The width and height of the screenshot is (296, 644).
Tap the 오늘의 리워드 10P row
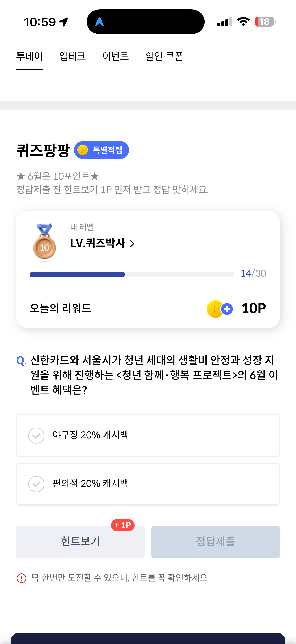[x=148, y=309]
